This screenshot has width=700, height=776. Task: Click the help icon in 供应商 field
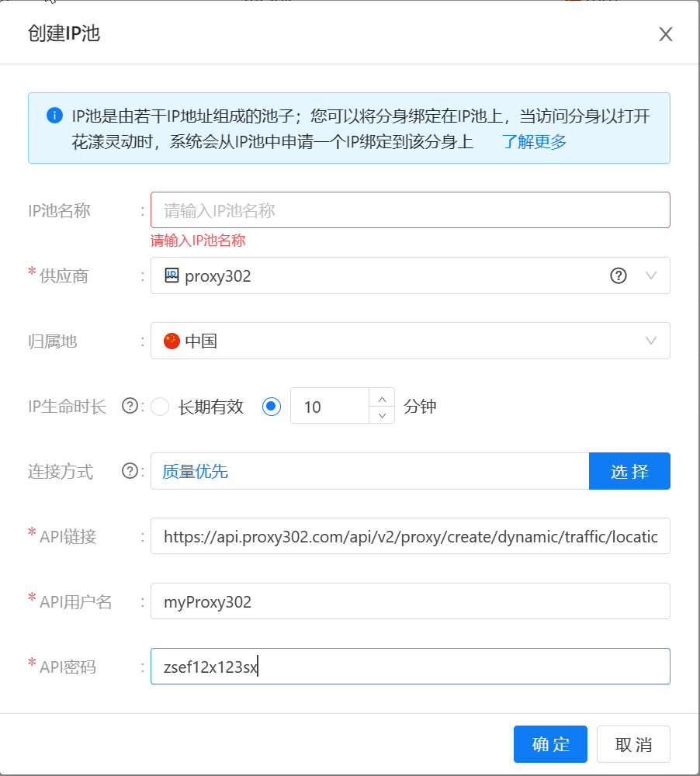(x=619, y=275)
